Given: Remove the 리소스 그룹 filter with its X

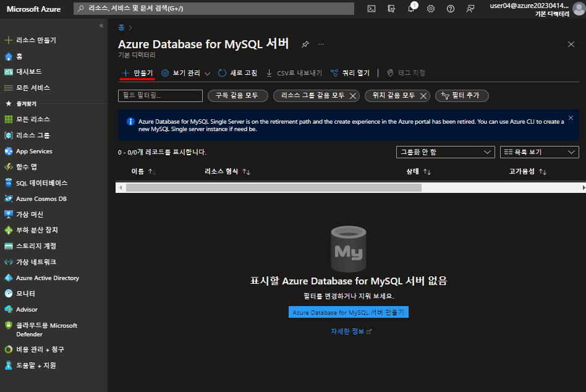Looking at the screenshot, I should (x=353, y=96).
